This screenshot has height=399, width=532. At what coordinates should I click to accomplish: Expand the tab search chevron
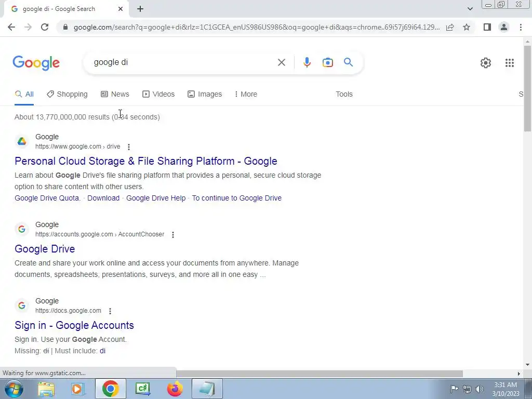[x=470, y=9]
